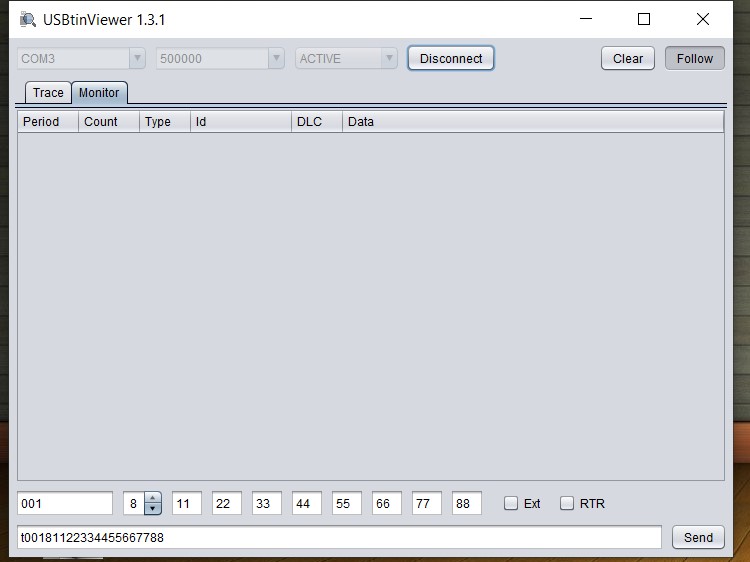Focus the last data byte field 88
Screen dimensions: 750x562
[467, 504]
